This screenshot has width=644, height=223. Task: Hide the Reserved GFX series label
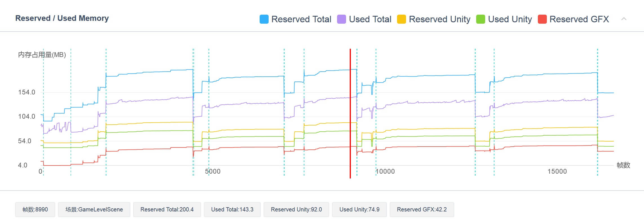(579, 19)
